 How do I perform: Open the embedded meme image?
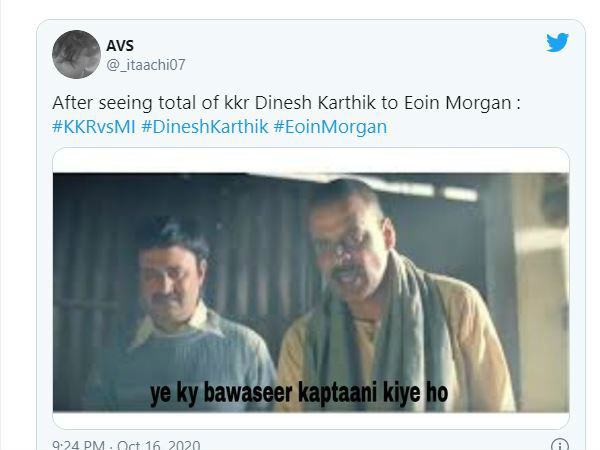[311, 292]
